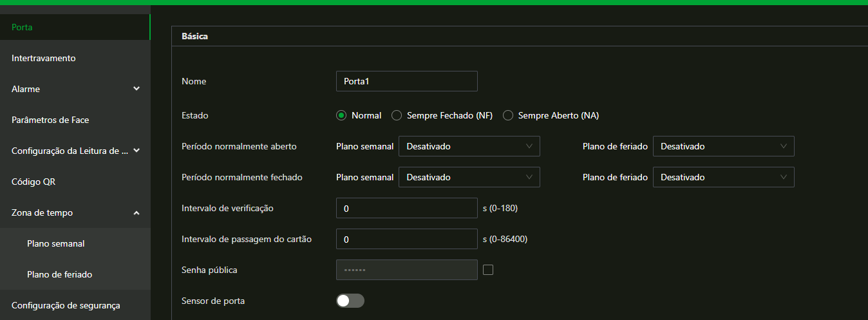The image size is (868, 320).
Task: Open Plano de feriado in the sidebar
Action: point(75,274)
